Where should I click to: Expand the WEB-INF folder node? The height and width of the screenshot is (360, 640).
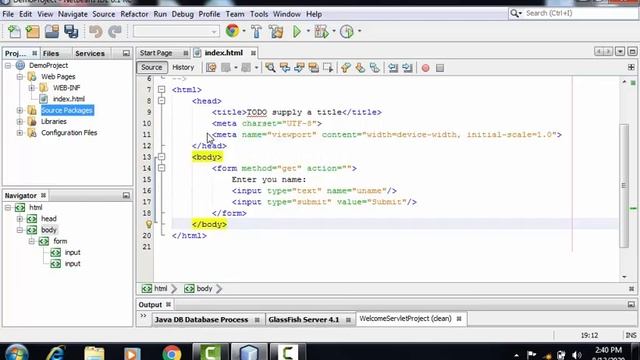[31, 88]
